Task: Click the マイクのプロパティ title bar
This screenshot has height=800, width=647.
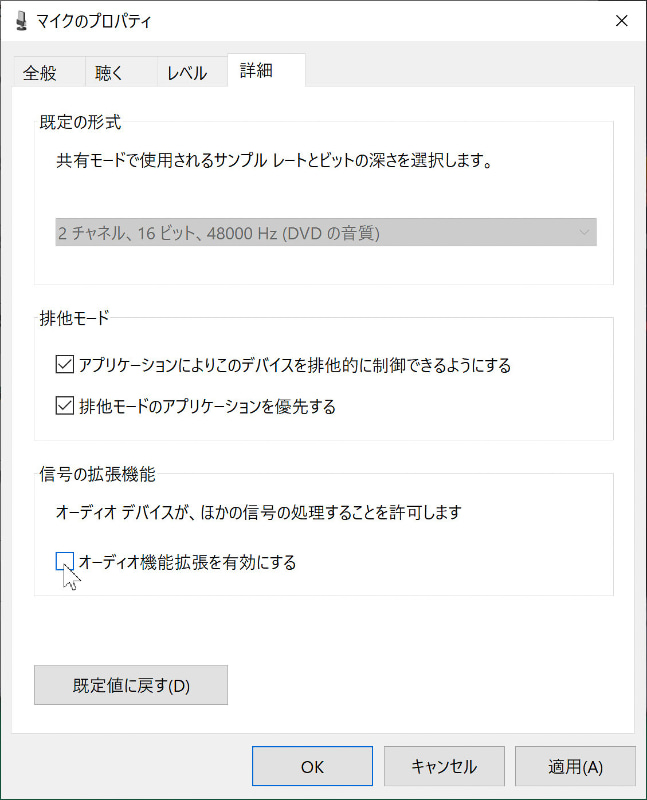Action: 300,20
